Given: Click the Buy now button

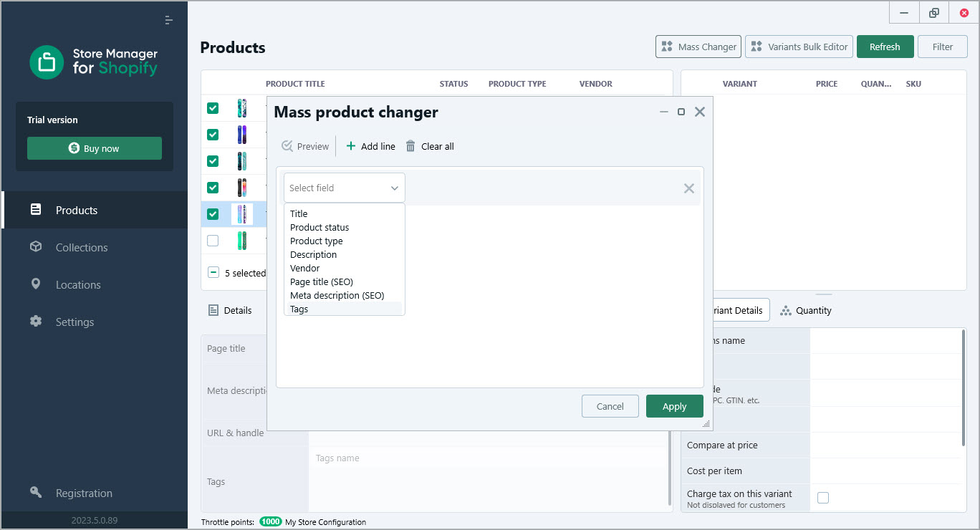Looking at the screenshot, I should click(95, 148).
